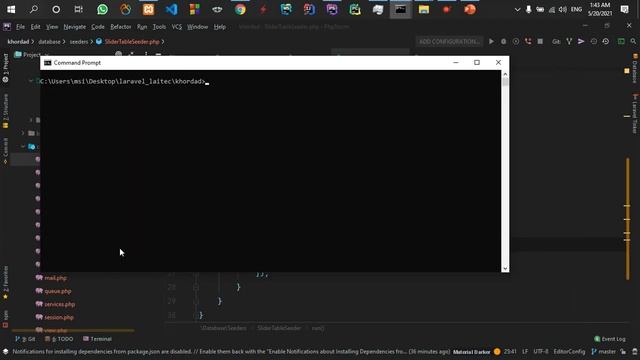Click the LF line separator widget
This screenshot has height=360, width=640.
(525, 351)
